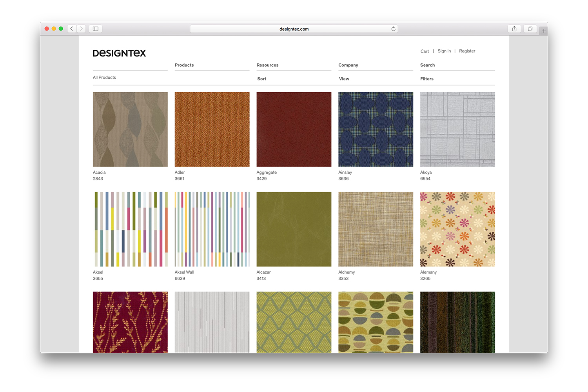Click the Designtex logo
The width and height of the screenshot is (588, 392).
[119, 53]
